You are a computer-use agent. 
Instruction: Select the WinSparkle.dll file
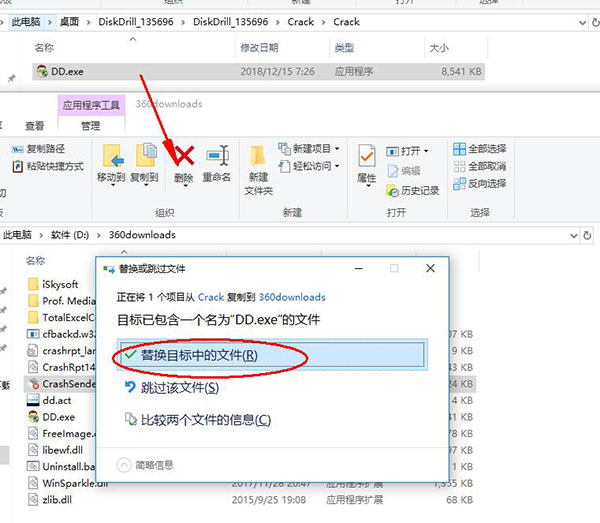[x=68, y=483]
